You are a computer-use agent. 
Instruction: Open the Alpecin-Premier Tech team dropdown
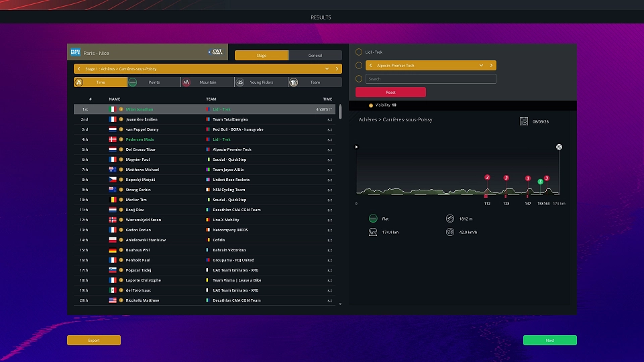pyautogui.click(x=482, y=65)
